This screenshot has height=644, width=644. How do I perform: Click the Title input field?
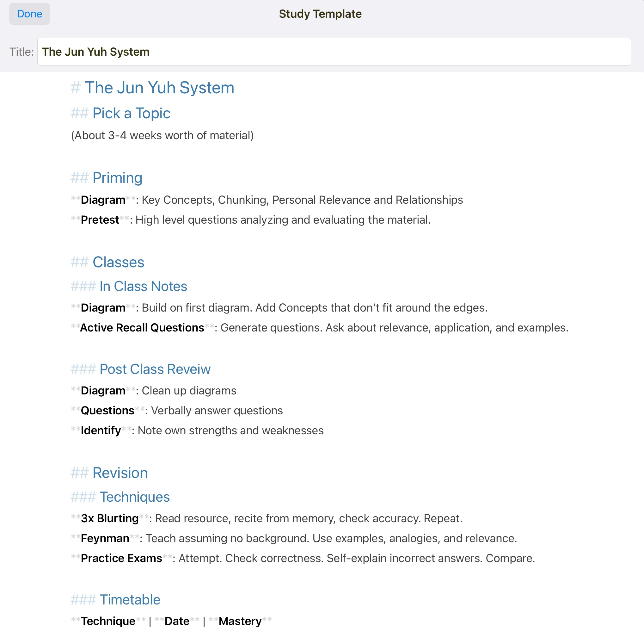[x=334, y=52]
